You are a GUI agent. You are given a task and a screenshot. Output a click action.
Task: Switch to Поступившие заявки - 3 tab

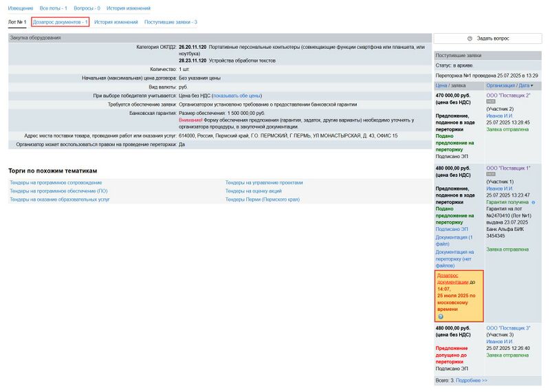click(170, 22)
